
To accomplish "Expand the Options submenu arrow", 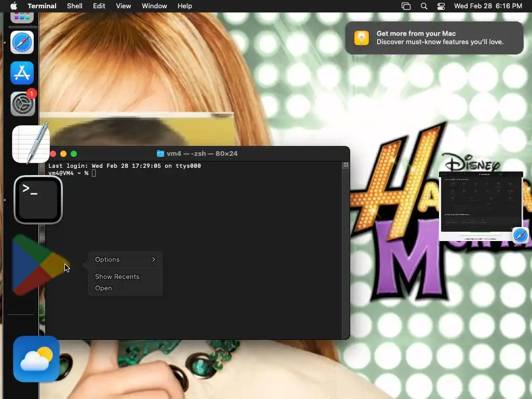I will pos(153,260).
